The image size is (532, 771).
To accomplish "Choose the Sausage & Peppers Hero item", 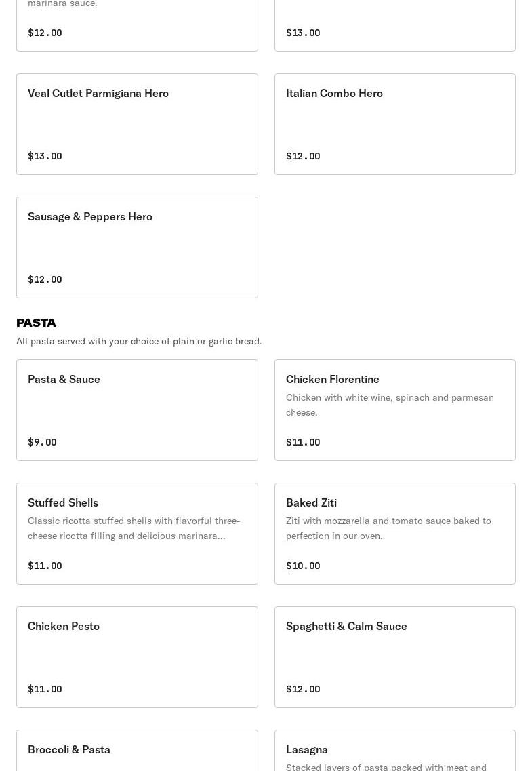I will pos(137,248).
